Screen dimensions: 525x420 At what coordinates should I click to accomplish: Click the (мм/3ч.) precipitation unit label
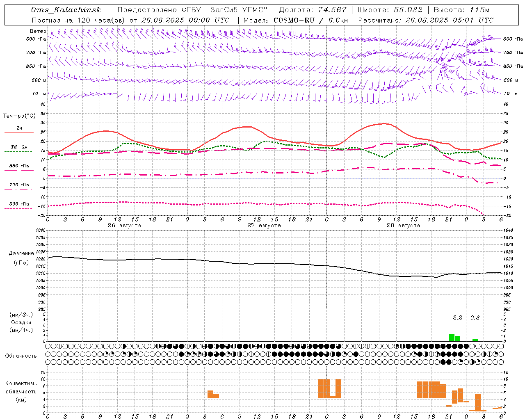coord(21,315)
